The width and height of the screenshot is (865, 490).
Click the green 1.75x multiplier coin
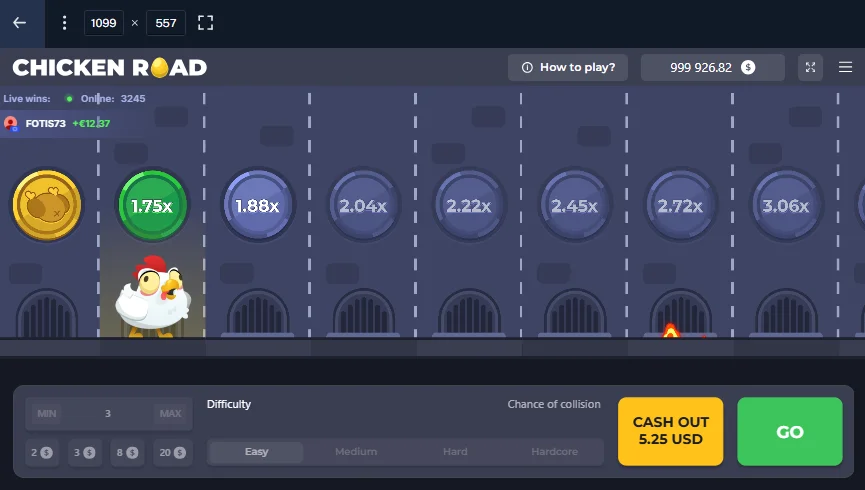click(152, 205)
